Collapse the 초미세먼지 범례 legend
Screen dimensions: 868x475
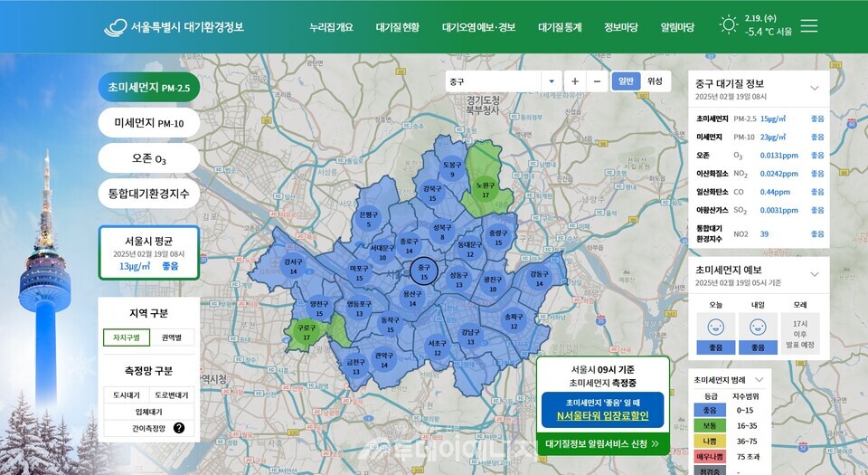(759, 380)
